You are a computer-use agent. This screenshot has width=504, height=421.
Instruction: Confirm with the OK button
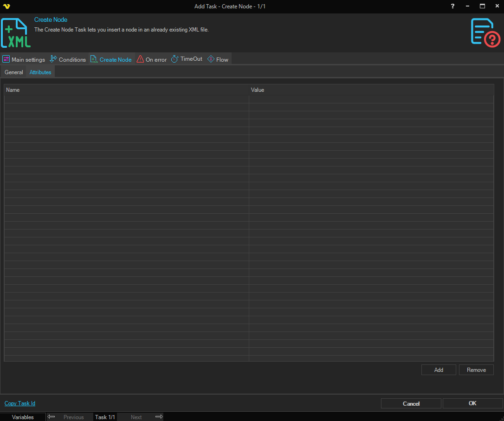[472, 403]
